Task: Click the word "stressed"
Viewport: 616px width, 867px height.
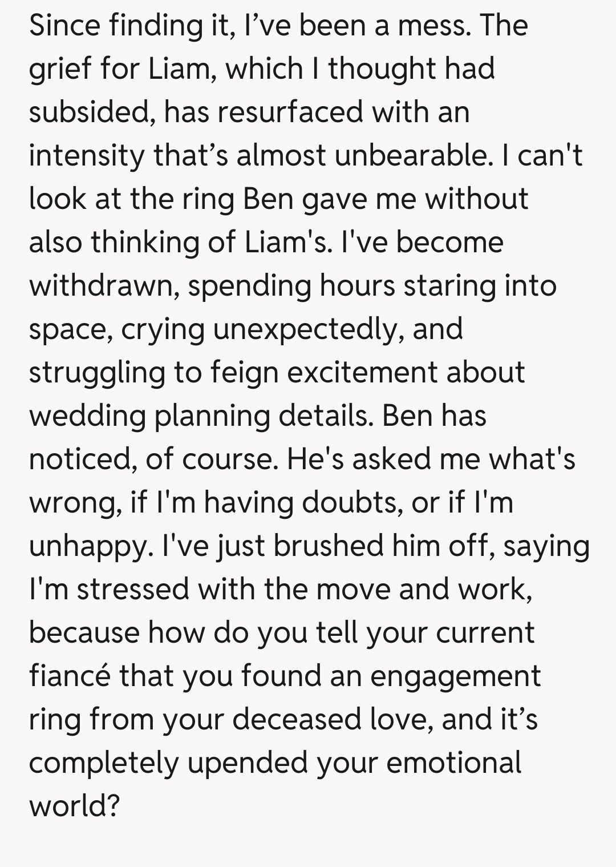Action: pyautogui.click(x=133, y=590)
